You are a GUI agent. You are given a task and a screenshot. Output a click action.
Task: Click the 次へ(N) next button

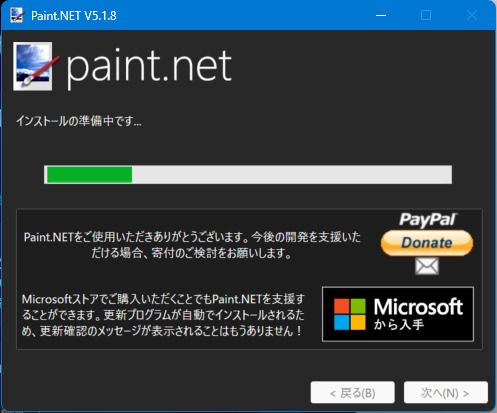click(x=446, y=392)
